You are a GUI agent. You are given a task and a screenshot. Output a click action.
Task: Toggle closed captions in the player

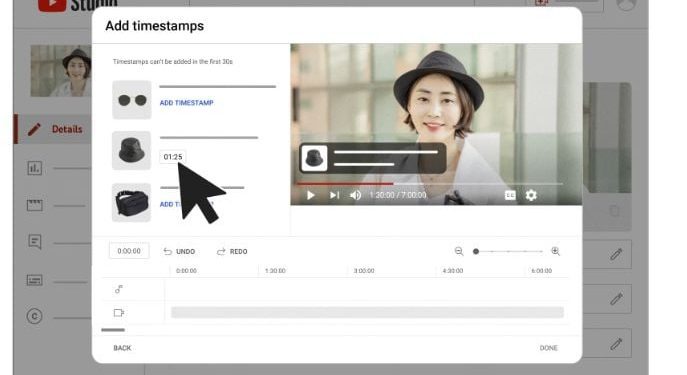point(510,195)
